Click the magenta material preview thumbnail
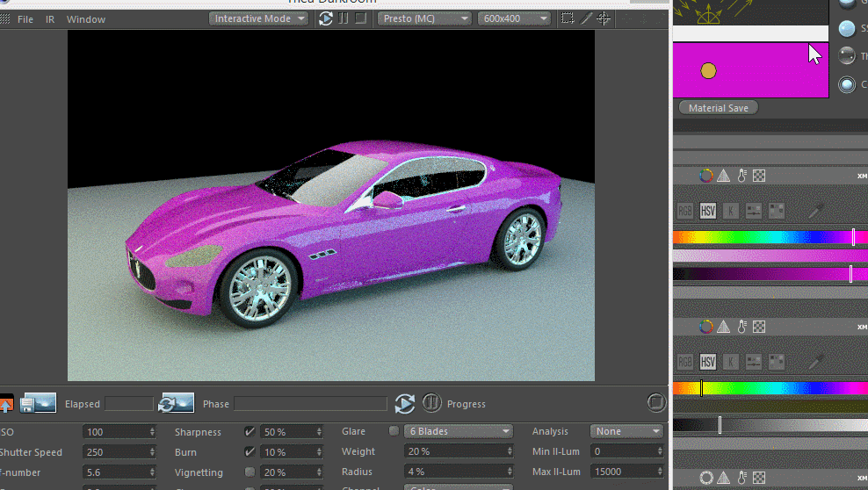 click(750, 70)
